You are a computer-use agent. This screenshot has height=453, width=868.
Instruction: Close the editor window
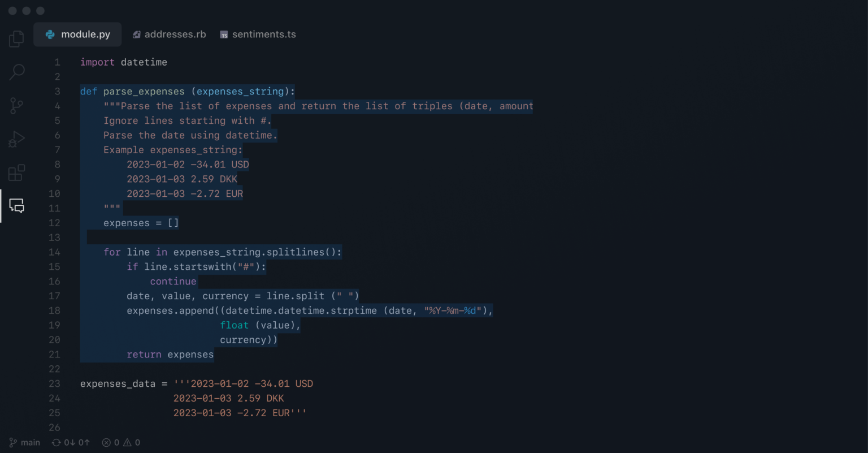tap(12, 11)
